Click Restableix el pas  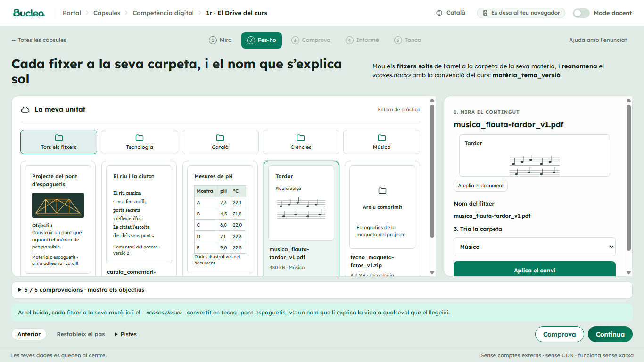tap(81, 334)
